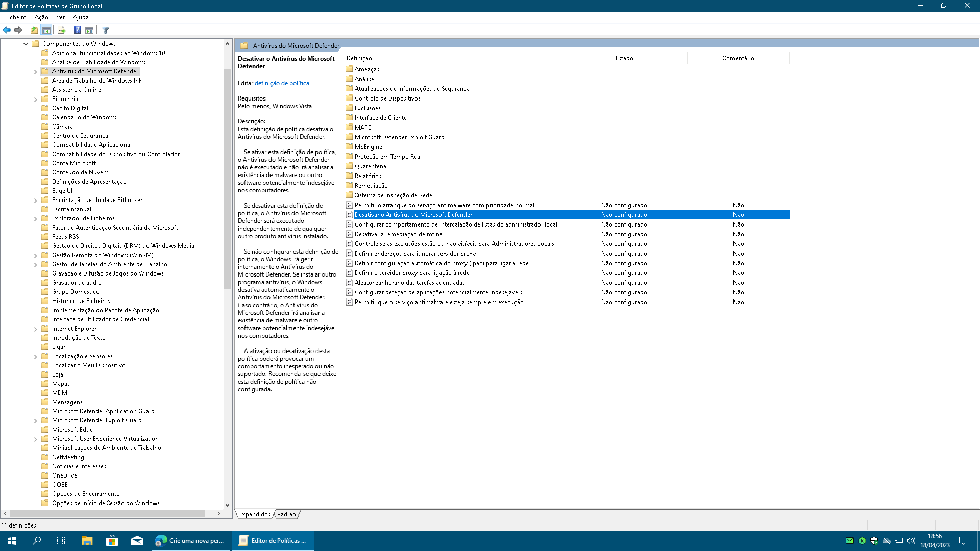Screen dimensions: 980x551
Task: Click Windows Security shield tray icon
Action: click(x=874, y=541)
